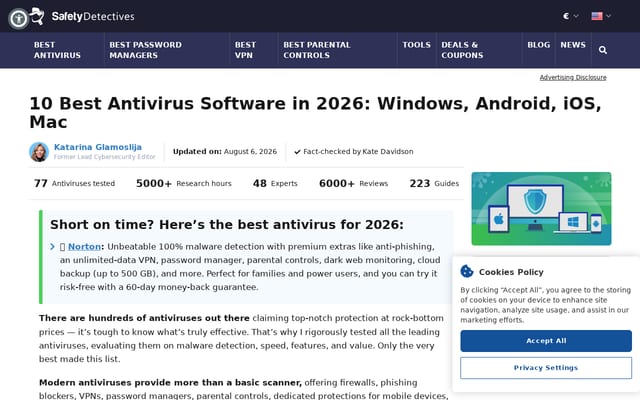Image resolution: width=640 pixels, height=400 pixels.
Task: Click the Fact-checked by Kate Davidson text
Action: click(358, 151)
